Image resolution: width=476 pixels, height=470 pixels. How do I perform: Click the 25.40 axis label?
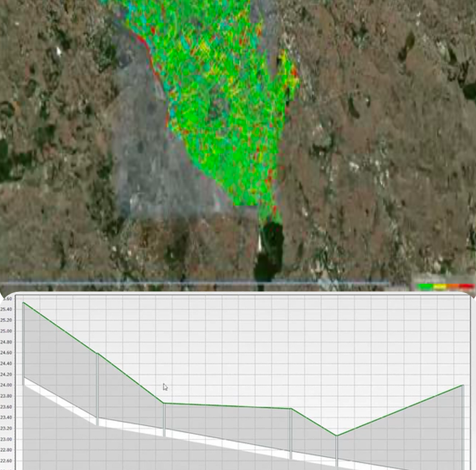(x=6, y=309)
